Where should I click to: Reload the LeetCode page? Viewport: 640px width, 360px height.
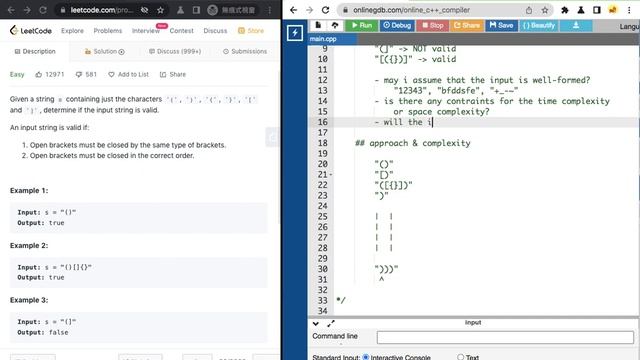[43, 10]
